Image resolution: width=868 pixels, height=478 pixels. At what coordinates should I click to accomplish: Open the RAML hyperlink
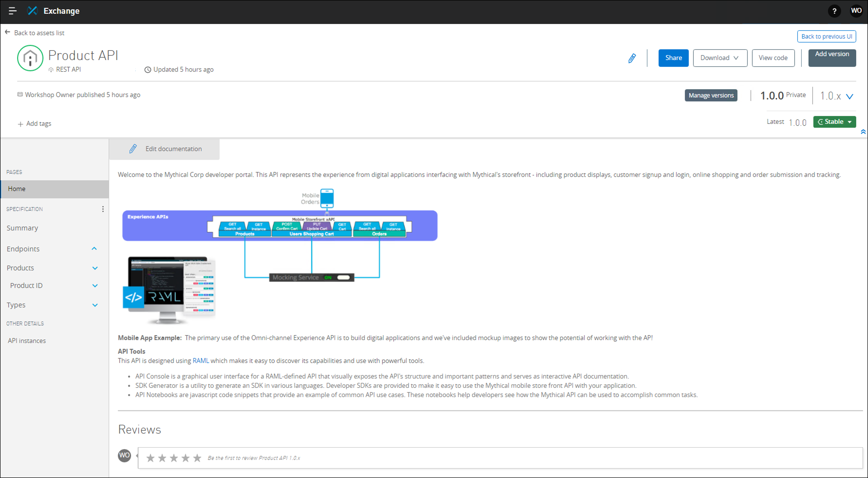click(x=201, y=361)
